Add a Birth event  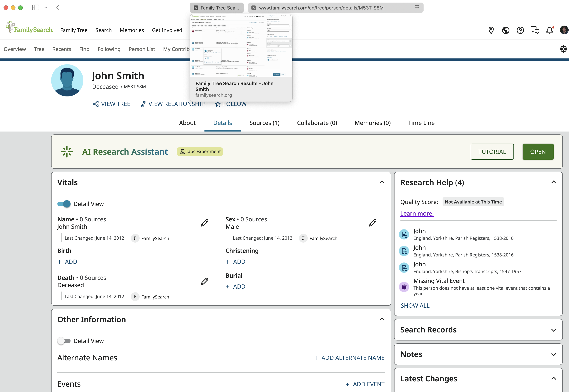pyautogui.click(x=67, y=262)
